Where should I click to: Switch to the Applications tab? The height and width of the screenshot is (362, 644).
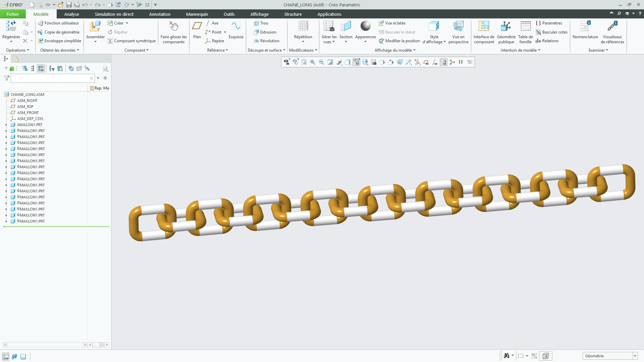pos(329,14)
